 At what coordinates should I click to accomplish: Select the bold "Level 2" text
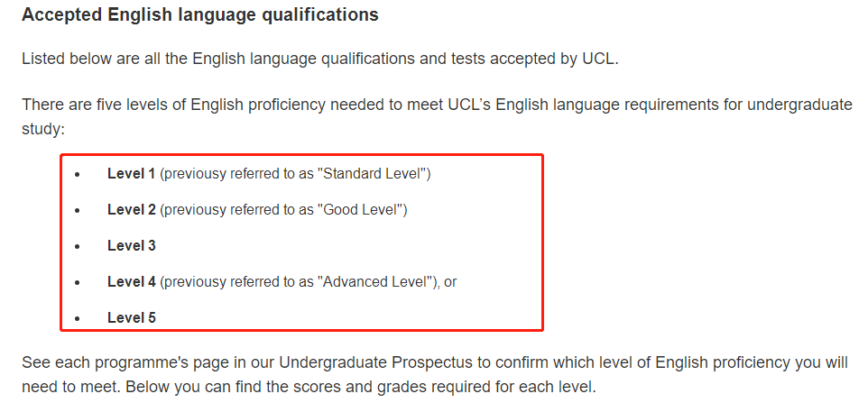[131, 209]
